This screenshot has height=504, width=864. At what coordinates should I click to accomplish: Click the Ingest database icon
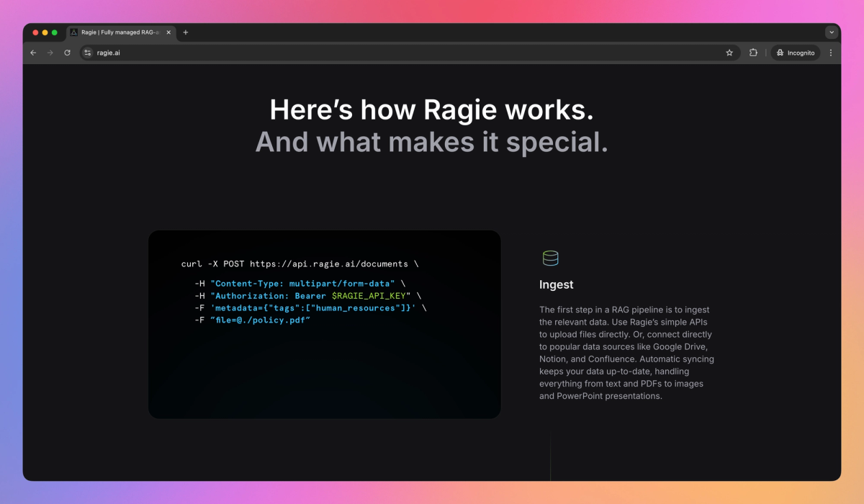coord(550,258)
